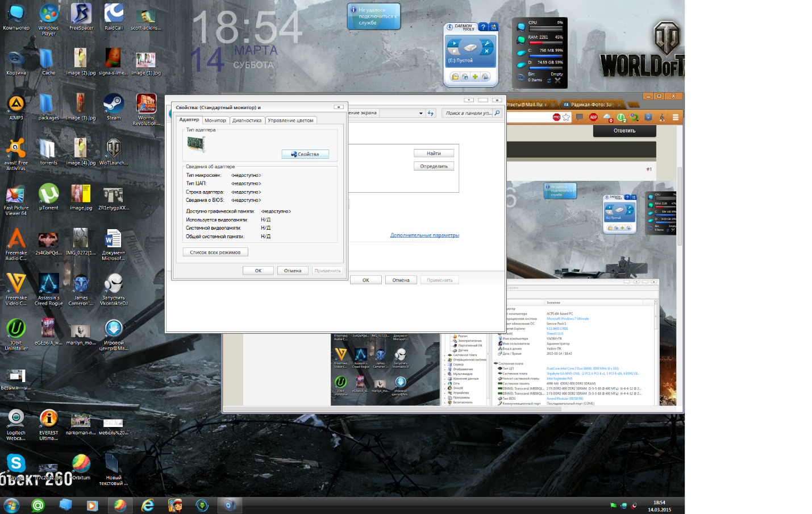Click the Daemon Tools help question-mark icon
The image size is (812, 514).
[483, 27]
